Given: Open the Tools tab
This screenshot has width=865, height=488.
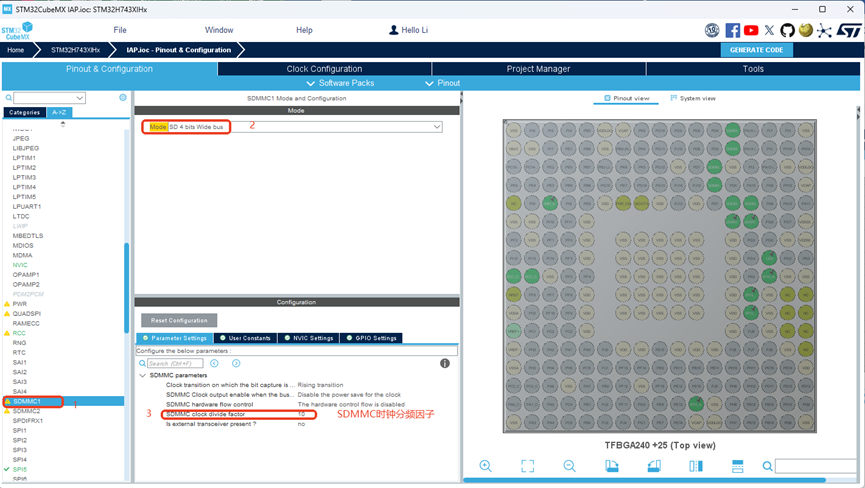Looking at the screenshot, I should pos(753,69).
